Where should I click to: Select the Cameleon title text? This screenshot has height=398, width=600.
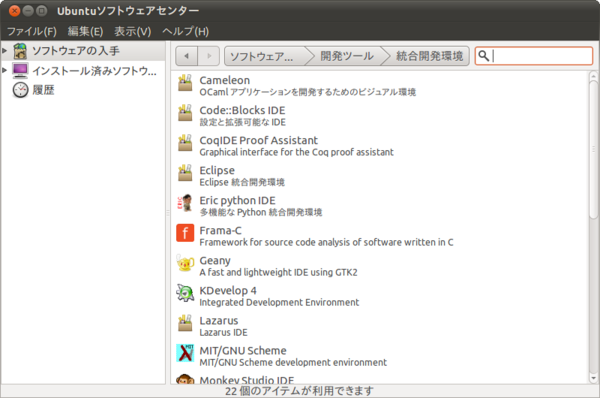click(225, 80)
